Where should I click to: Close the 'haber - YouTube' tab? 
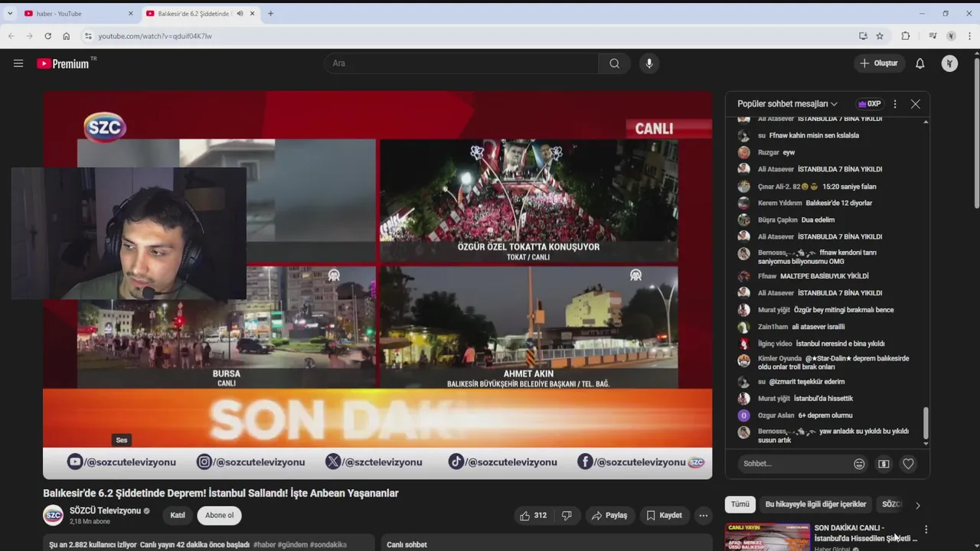(130, 13)
